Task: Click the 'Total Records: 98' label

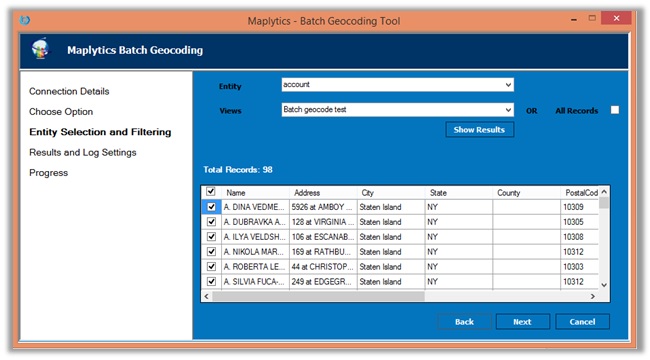Action: [238, 169]
